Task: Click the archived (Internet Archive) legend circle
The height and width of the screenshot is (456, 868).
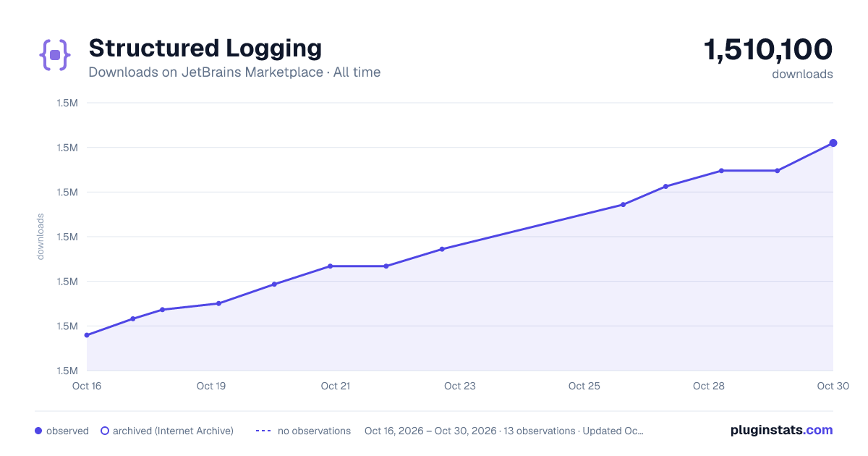Action: [x=105, y=431]
